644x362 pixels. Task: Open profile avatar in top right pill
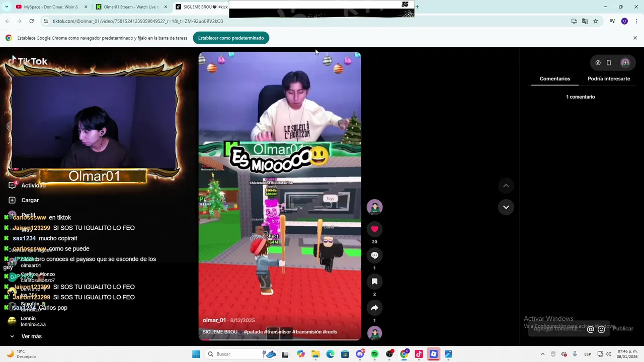click(x=625, y=63)
